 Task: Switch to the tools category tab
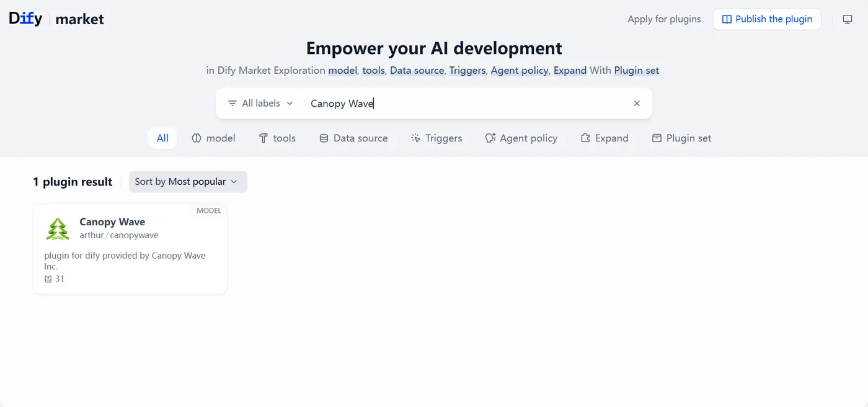277,138
